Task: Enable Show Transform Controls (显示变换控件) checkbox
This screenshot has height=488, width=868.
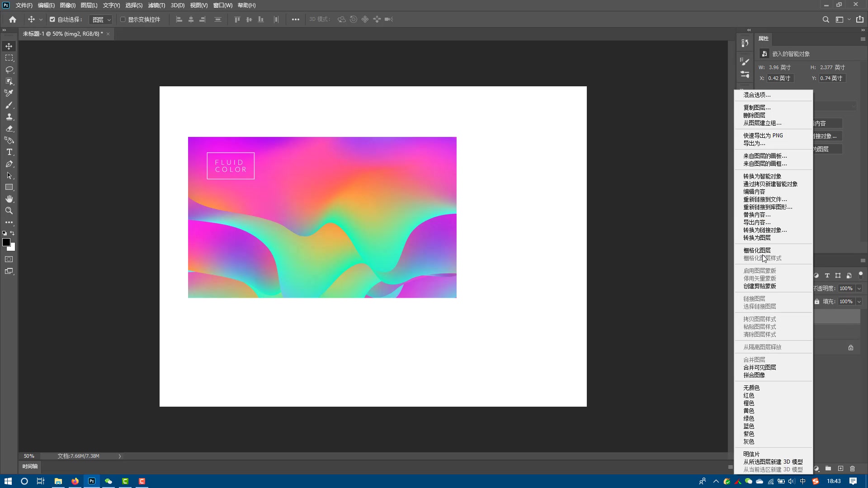Action: (123, 19)
